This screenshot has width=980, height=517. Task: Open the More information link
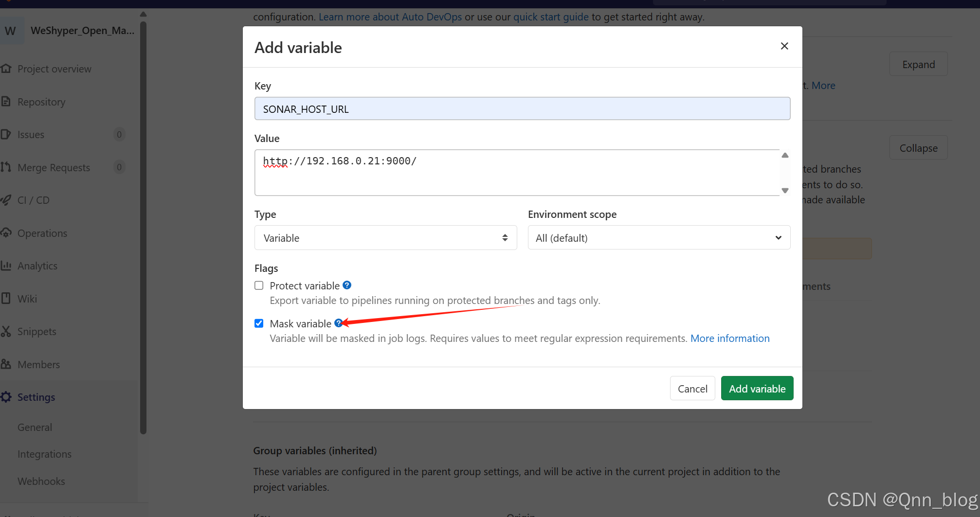point(730,338)
